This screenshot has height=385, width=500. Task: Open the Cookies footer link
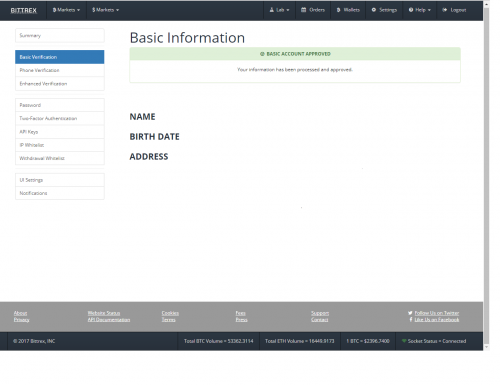tap(170, 313)
